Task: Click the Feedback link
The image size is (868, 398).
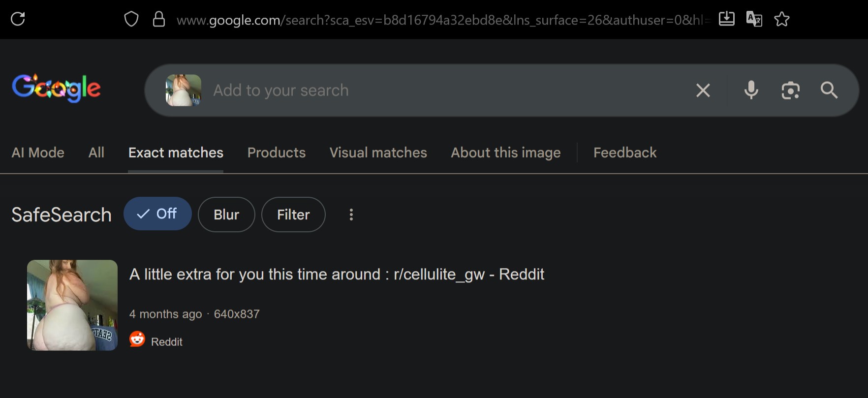Action: [625, 153]
